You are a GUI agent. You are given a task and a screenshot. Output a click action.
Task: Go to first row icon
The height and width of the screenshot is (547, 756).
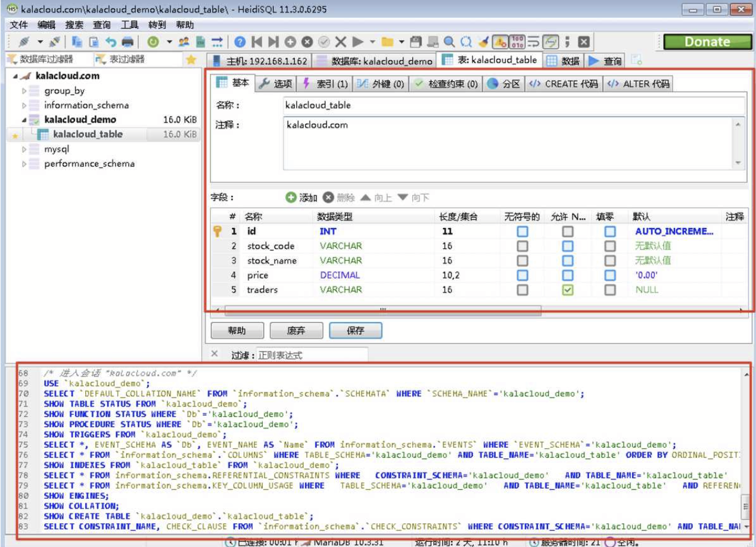click(257, 42)
